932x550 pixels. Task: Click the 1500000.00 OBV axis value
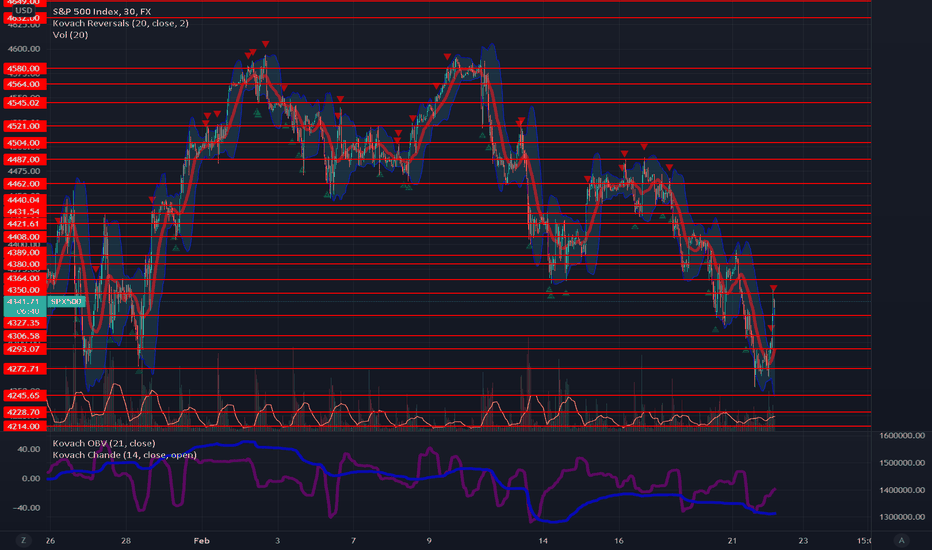click(902, 463)
